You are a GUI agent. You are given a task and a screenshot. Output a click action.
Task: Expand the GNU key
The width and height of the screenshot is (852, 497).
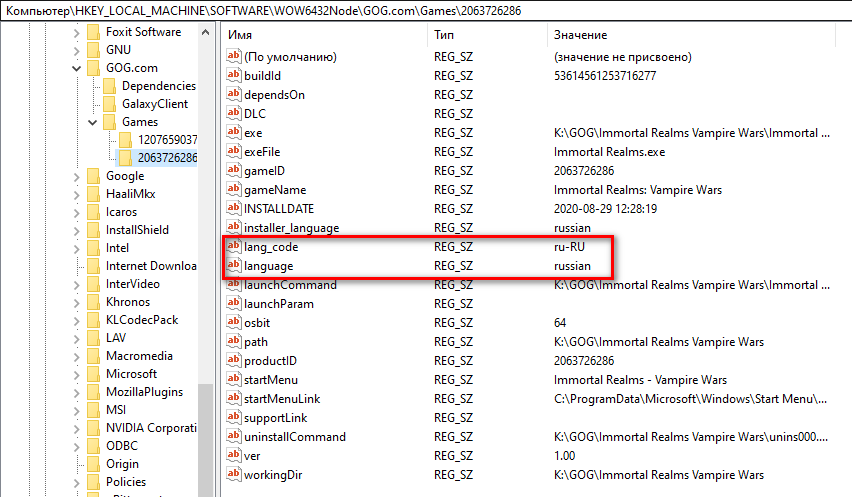click(x=77, y=51)
